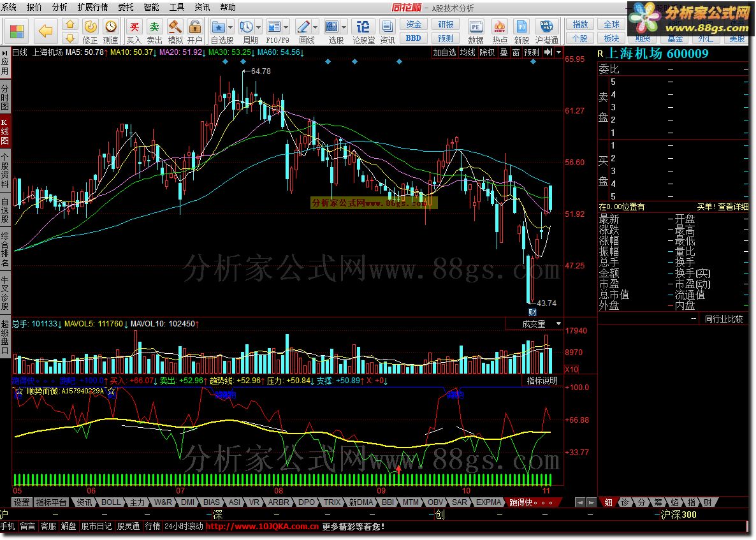
Task: Open the 修正 correction tool
Action: pos(90,31)
